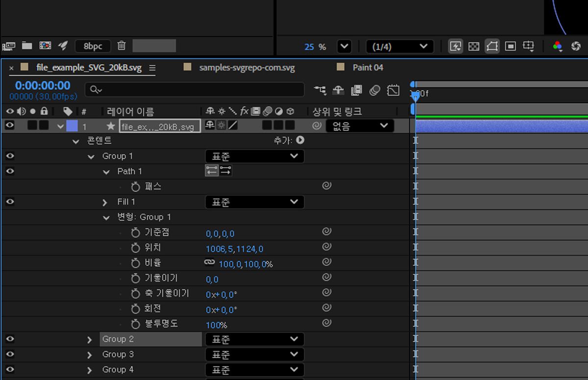Click 위치 value 1006,5,1124,0

pyautogui.click(x=234, y=249)
